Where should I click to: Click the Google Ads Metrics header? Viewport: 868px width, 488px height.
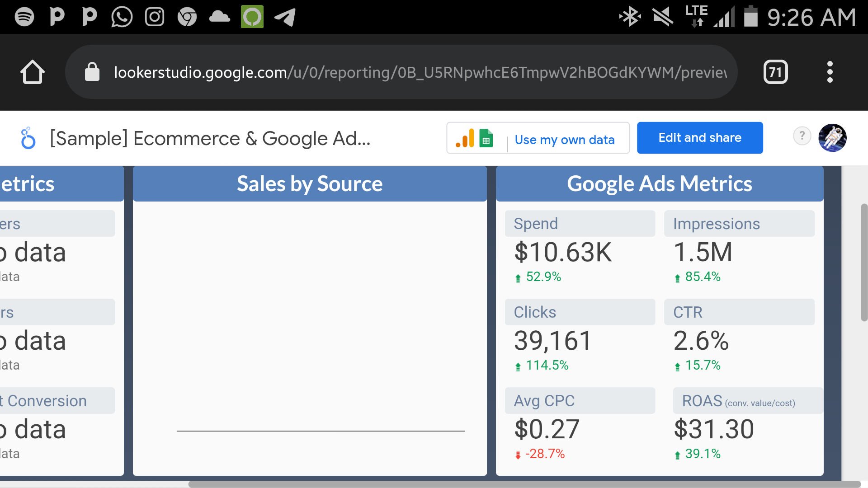click(x=660, y=184)
